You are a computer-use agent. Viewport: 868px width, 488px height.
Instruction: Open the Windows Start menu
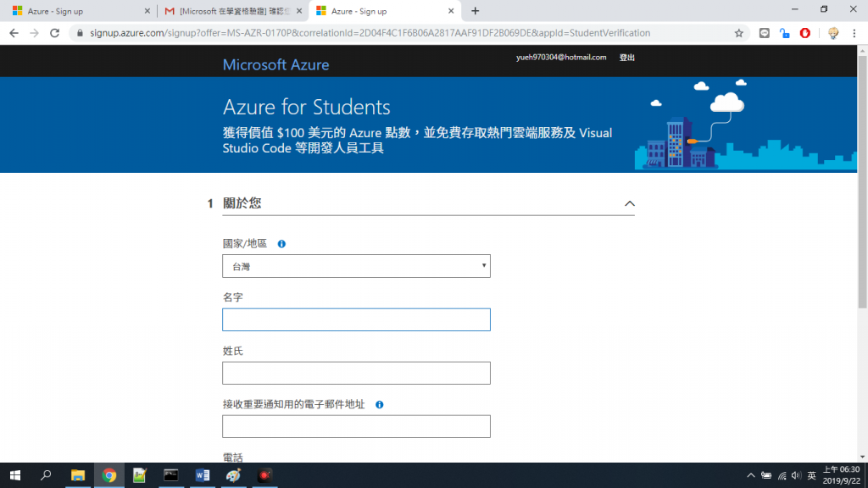15,475
